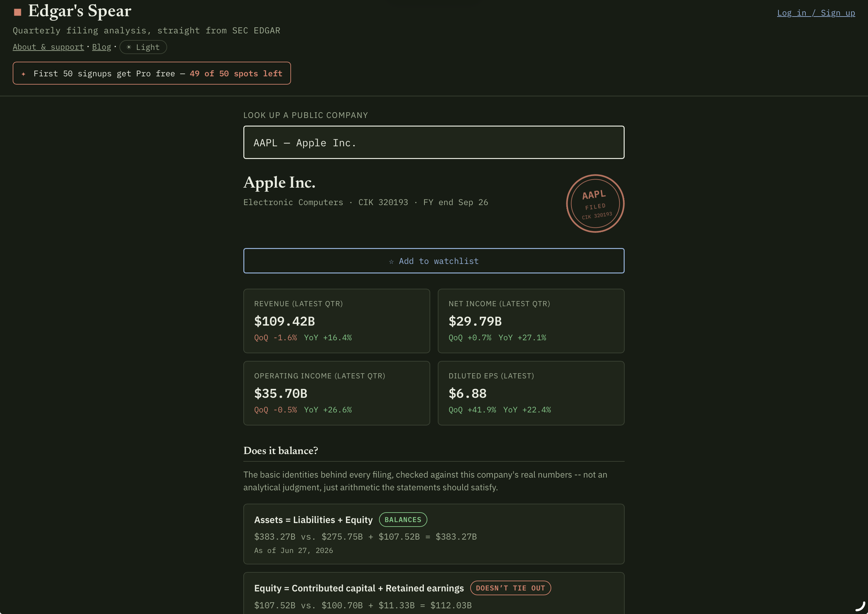868x614 pixels.
Task: Click 'Equity = Contributed capital + Retained earnings'
Action: [x=359, y=588]
